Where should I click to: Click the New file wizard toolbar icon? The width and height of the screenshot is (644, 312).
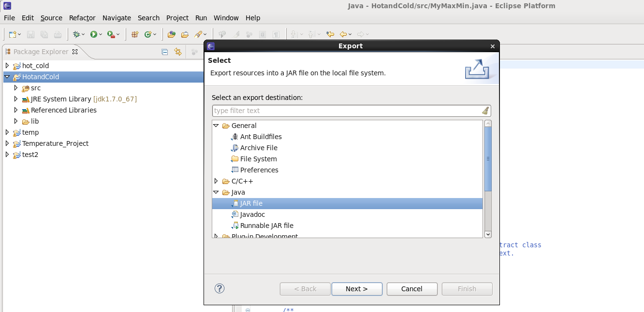tap(12, 34)
